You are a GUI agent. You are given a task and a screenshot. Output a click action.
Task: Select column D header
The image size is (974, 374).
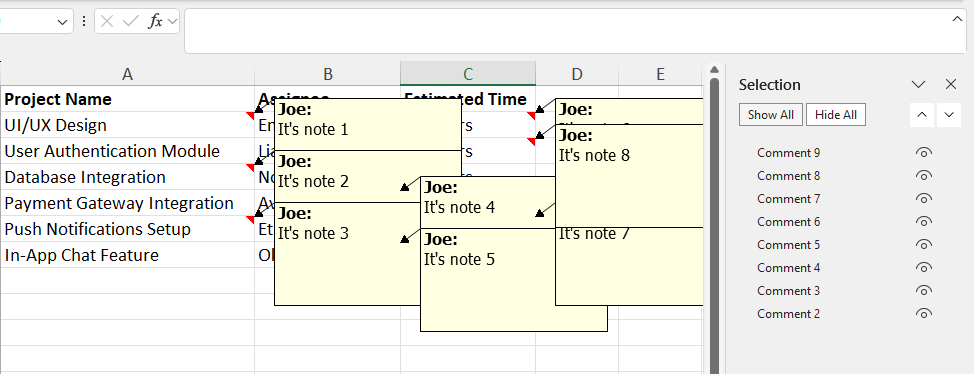[x=577, y=74]
